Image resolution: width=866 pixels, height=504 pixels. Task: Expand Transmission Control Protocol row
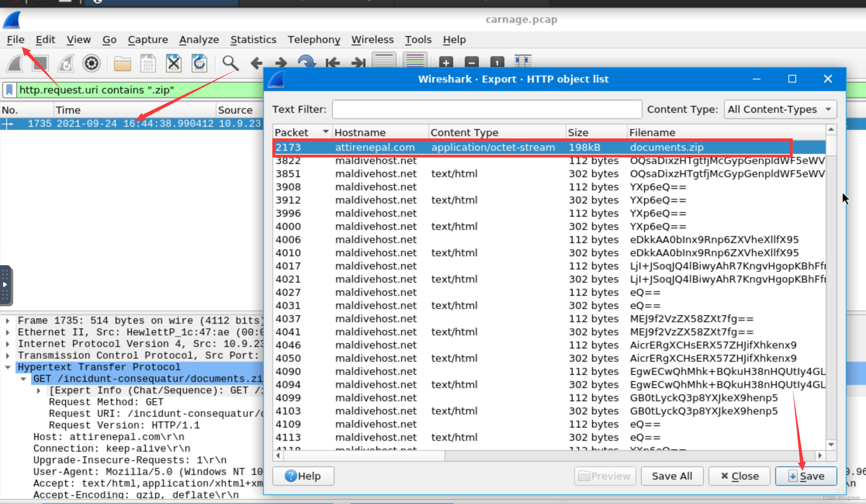(7, 356)
